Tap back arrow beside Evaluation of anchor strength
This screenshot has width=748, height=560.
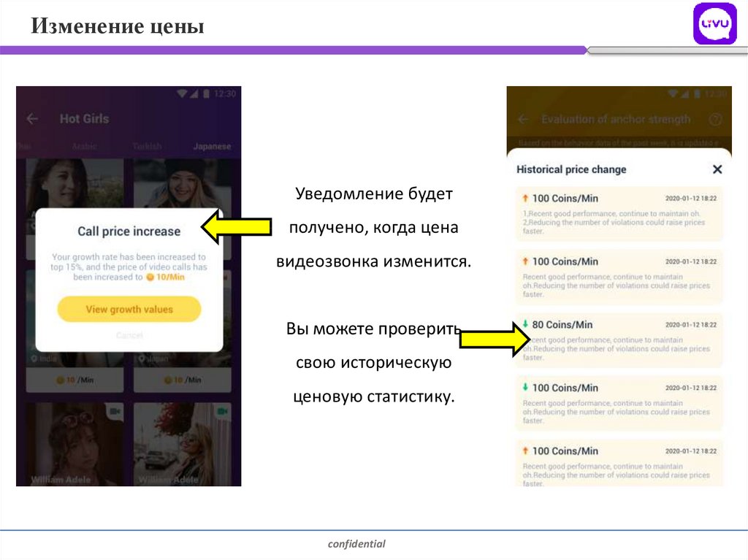pos(523,119)
